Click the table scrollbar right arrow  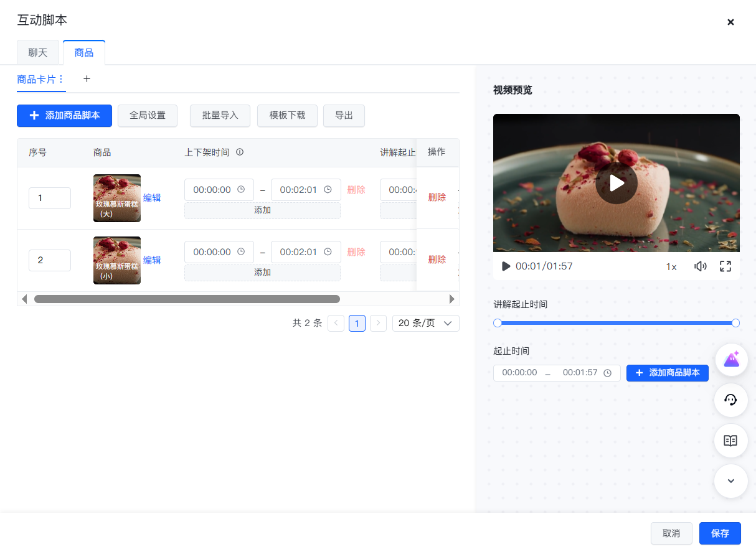click(x=452, y=299)
